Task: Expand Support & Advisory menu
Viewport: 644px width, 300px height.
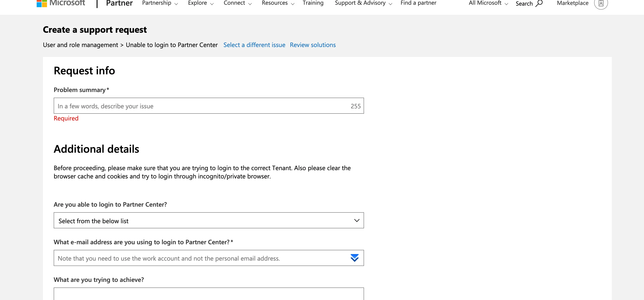Action: (x=364, y=3)
